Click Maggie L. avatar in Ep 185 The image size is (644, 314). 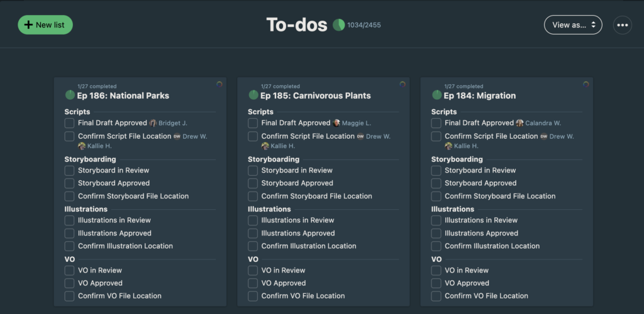(x=336, y=123)
